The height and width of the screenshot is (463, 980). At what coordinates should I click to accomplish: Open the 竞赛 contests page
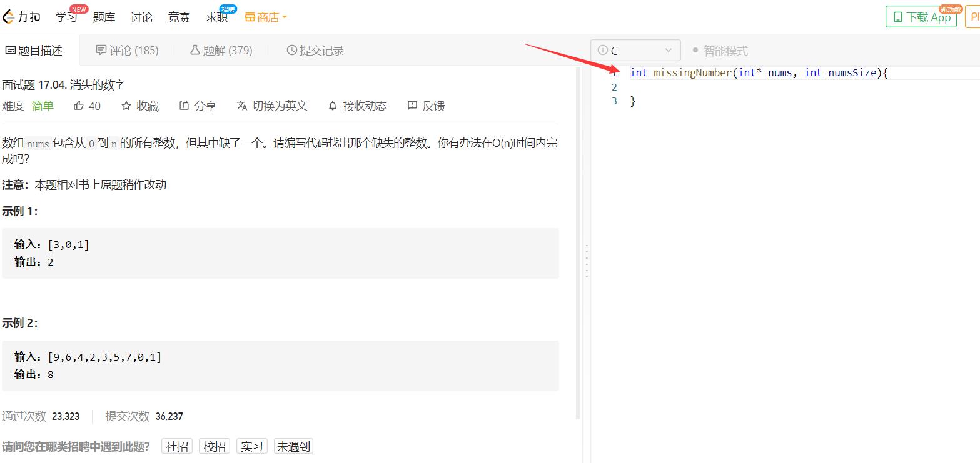(x=179, y=17)
